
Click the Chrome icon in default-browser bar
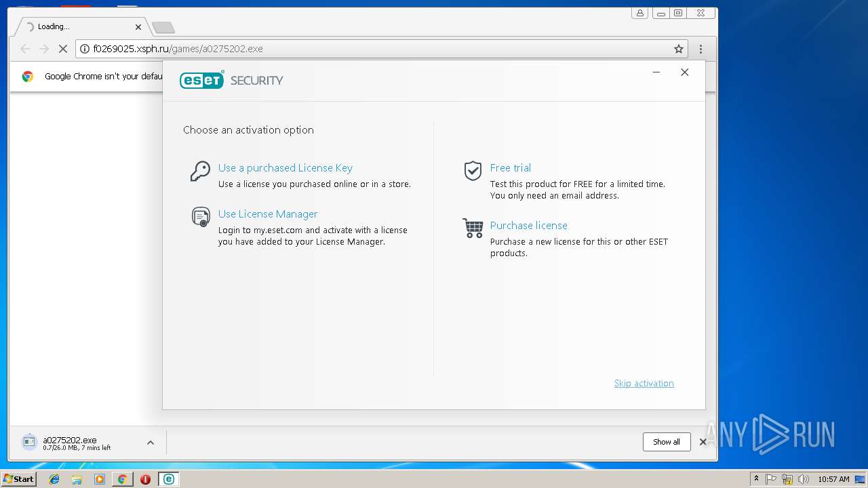28,77
